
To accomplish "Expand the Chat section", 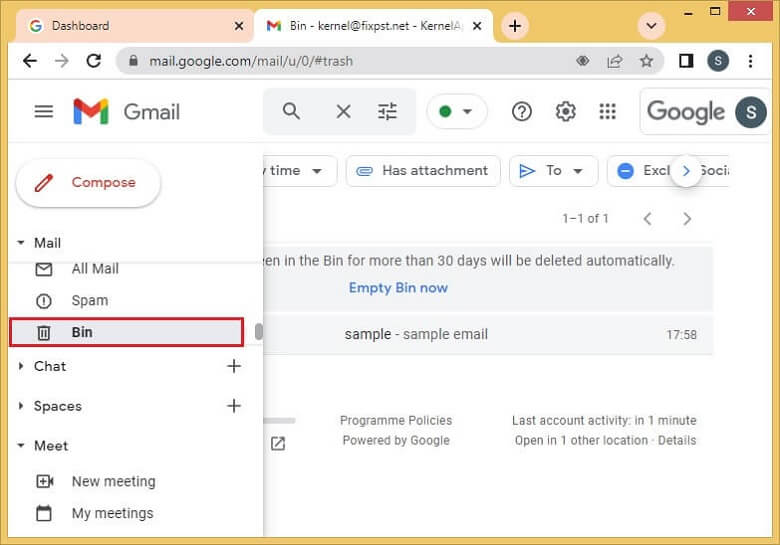I will [21, 366].
